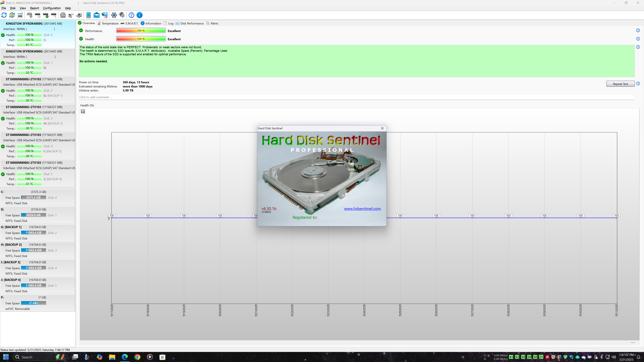
Task: Switch to the Temperature tab
Action: point(108,23)
